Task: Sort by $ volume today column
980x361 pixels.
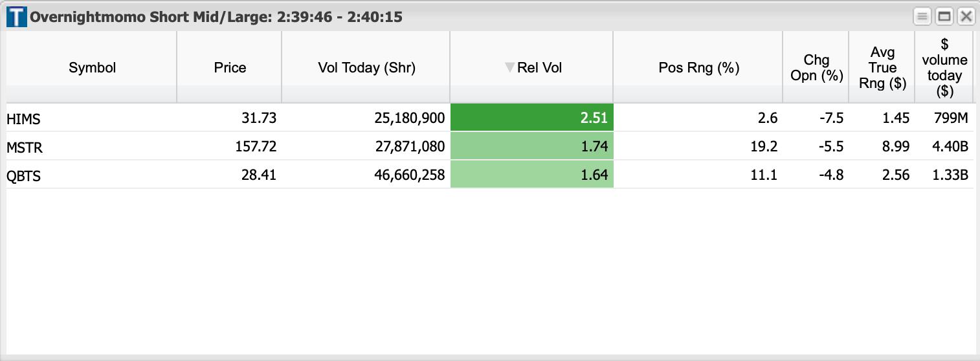Action: point(944,67)
